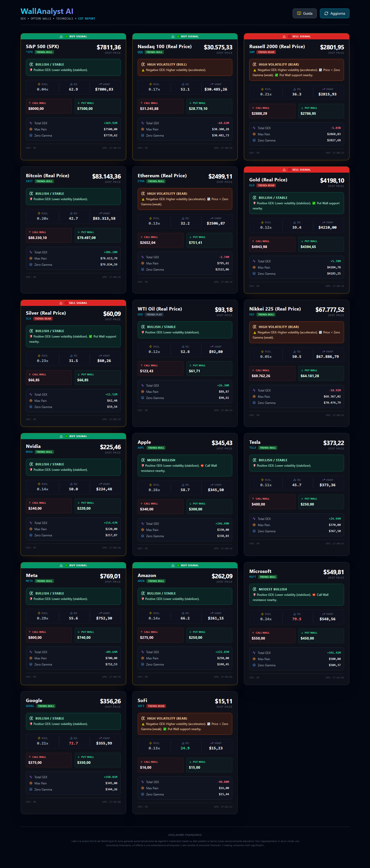This screenshot has height=868, width=370.
Task: Click the RSI bar-chart icon in Russell 2000 card
Action: [294, 89]
